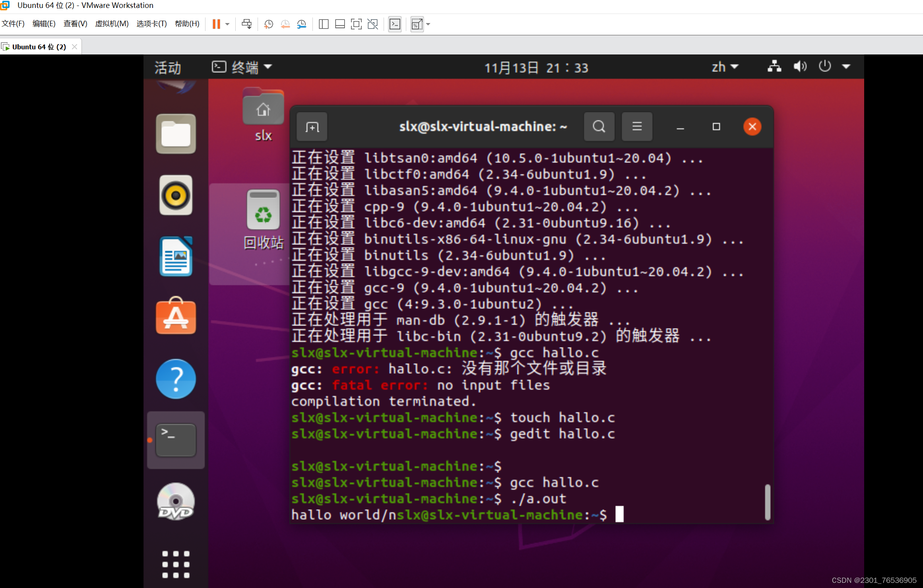Launch Rhythmbox music player from dock

coord(176,195)
